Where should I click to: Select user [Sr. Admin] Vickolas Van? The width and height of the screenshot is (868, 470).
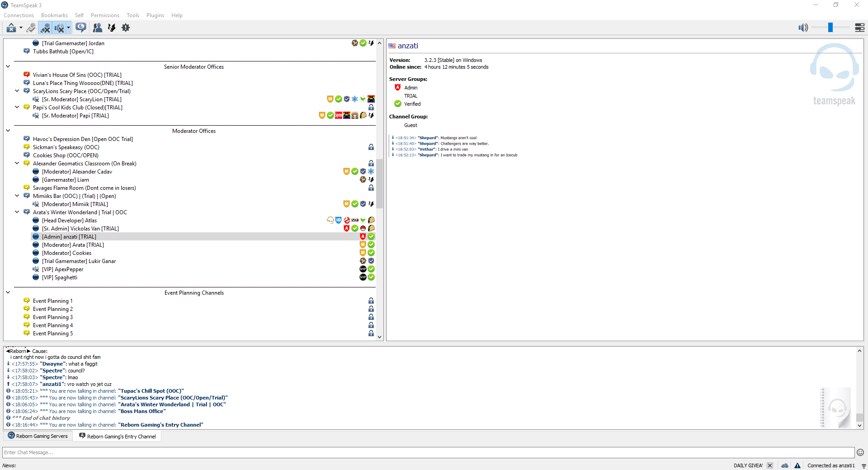click(80, 229)
